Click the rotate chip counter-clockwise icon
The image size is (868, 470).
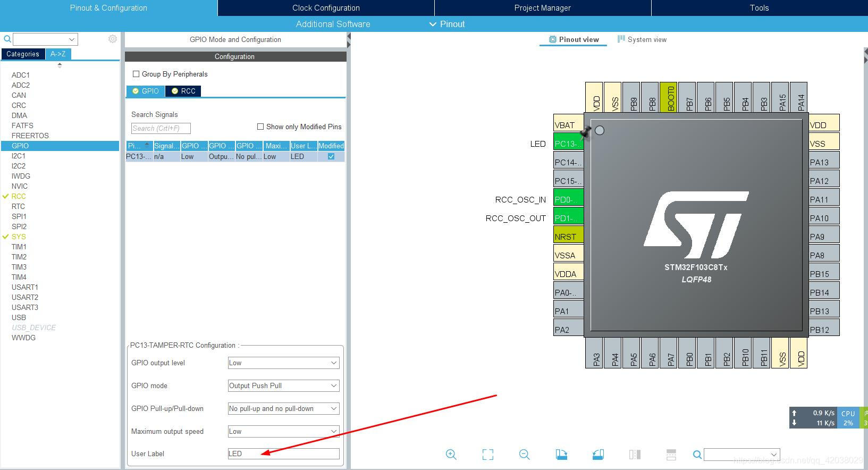(x=598, y=455)
